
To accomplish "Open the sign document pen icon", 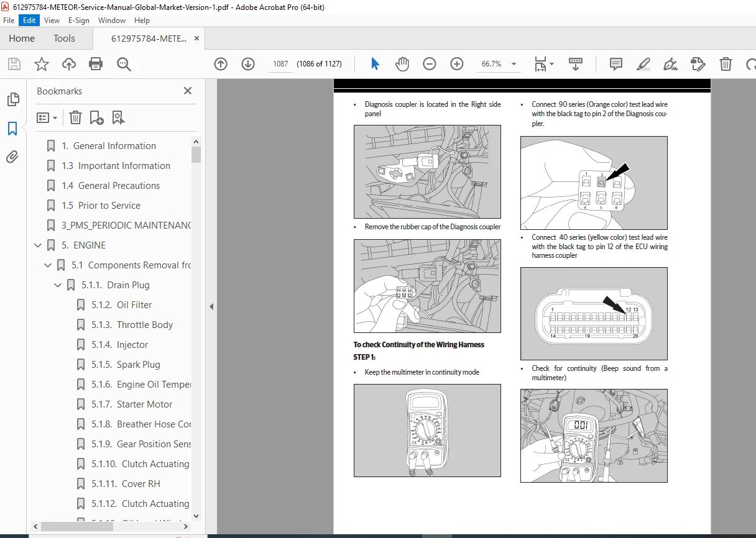I will click(x=670, y=63).
